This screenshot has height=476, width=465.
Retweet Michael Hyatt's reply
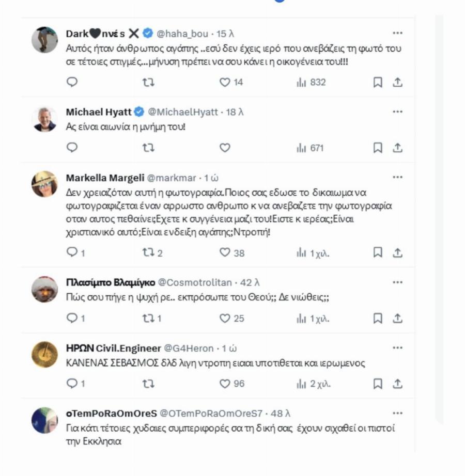coord(148,148)
